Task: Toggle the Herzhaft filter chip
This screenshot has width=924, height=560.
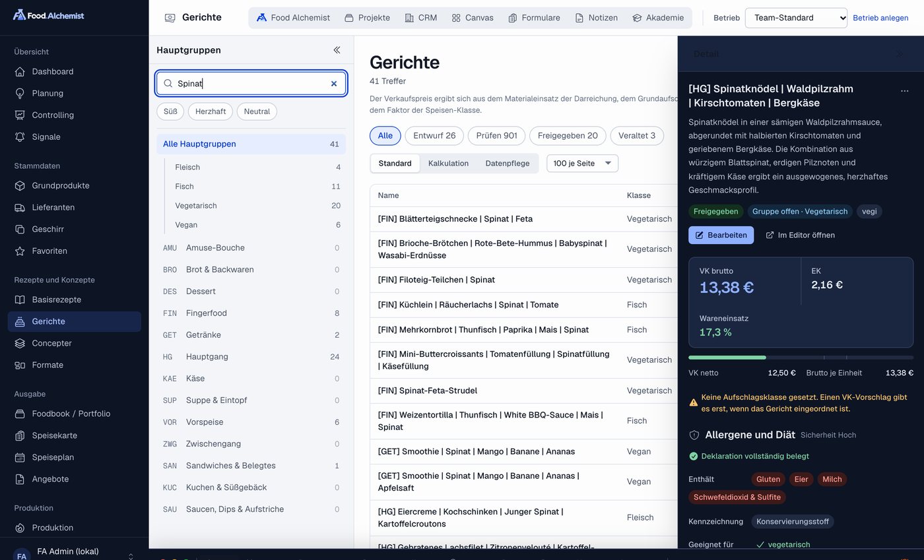Action: tap(211, 111)
